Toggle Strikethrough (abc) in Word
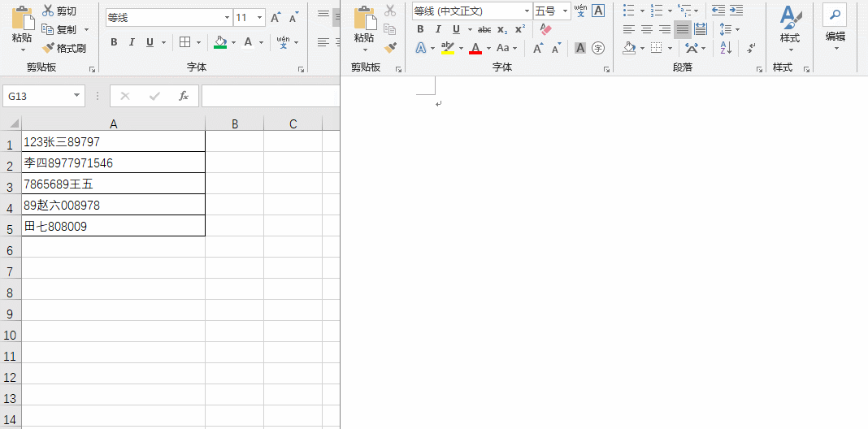The width and height of the screenshot is (868, 429). pyautogui.click(x=484, y=29)
